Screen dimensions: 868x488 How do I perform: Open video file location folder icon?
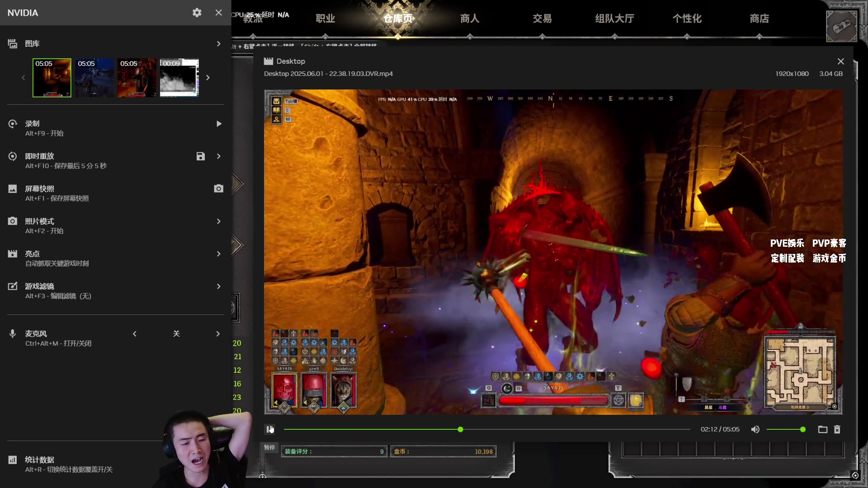tap(823, 429)
